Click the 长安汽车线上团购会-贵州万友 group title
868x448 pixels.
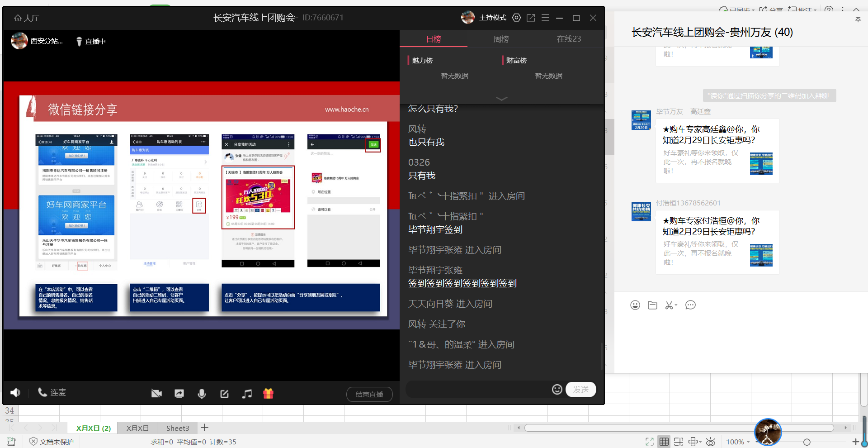coord(712,32)
